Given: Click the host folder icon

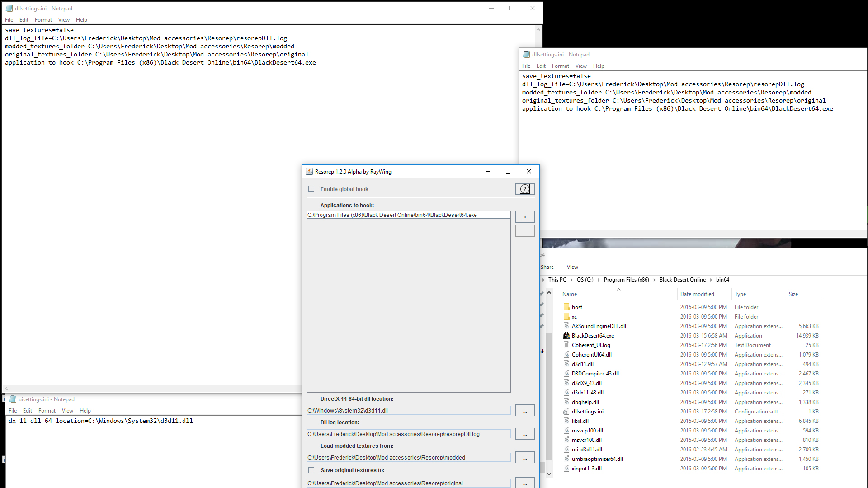Looking at the screenshot, I should click(x=566, y=307).
